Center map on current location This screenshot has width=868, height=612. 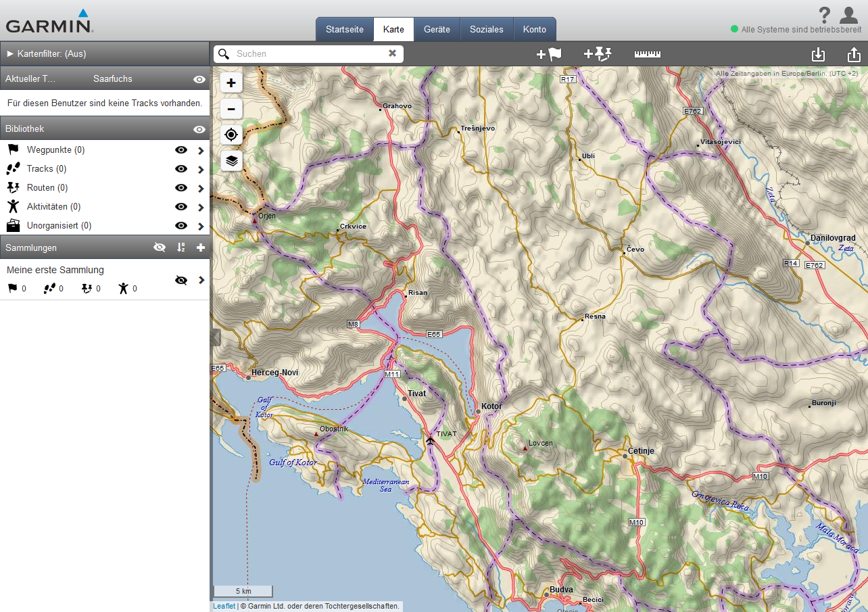pos(231,135)
